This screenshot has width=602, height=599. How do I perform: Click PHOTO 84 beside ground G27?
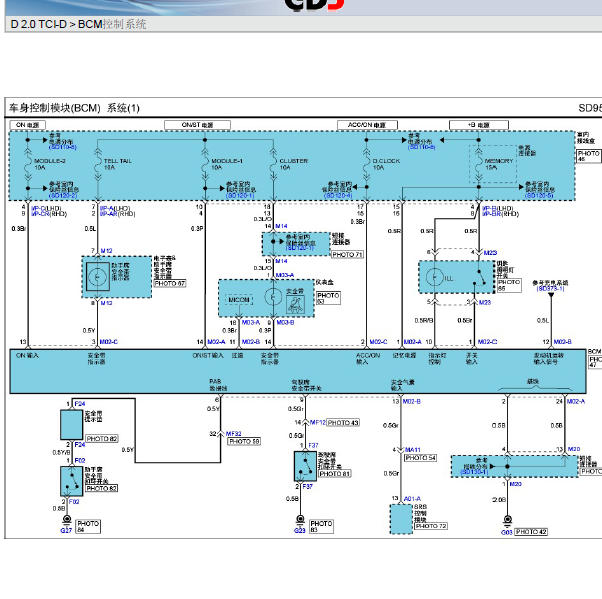[88, 526]
